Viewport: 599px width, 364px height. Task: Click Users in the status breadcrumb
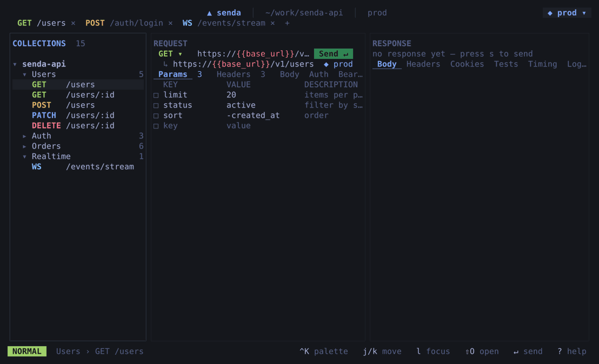pyautogui.click(x=68, y=352)
